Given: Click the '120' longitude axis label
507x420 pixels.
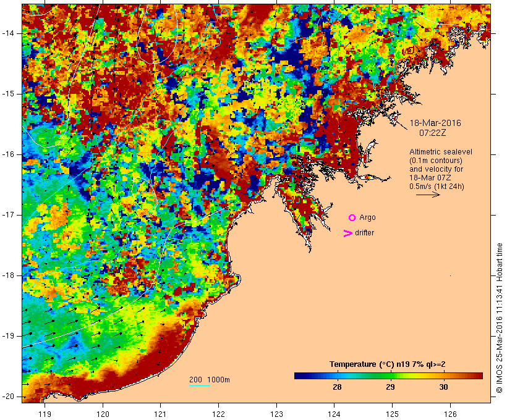Looking at the screenshot, I should [103, 414].
